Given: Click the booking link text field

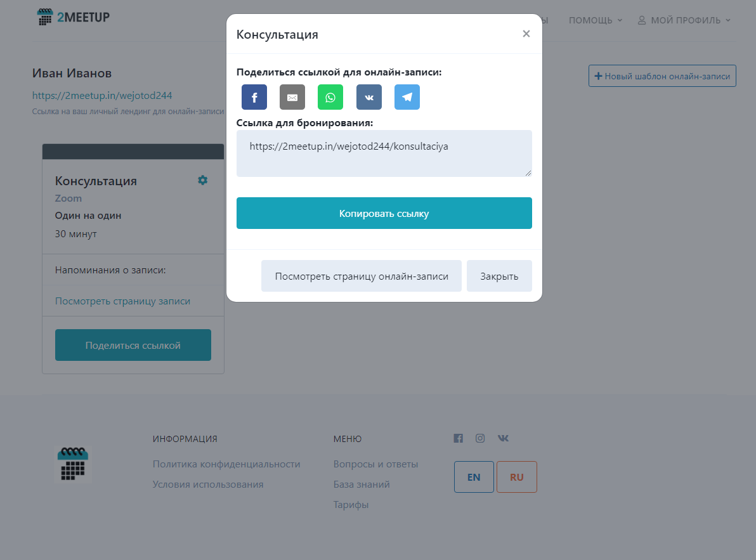Looking at the screenshot, I should [384, 153].
